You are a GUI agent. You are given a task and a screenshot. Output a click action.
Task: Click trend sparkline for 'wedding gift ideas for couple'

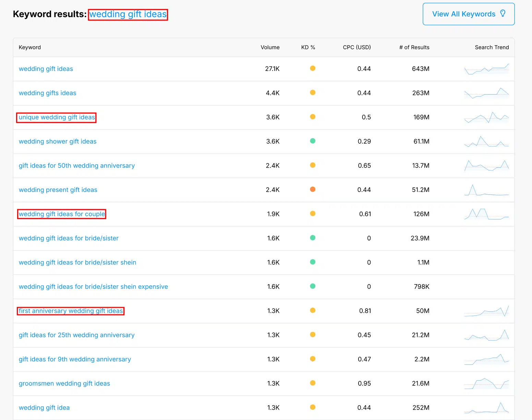pos(487,214)
